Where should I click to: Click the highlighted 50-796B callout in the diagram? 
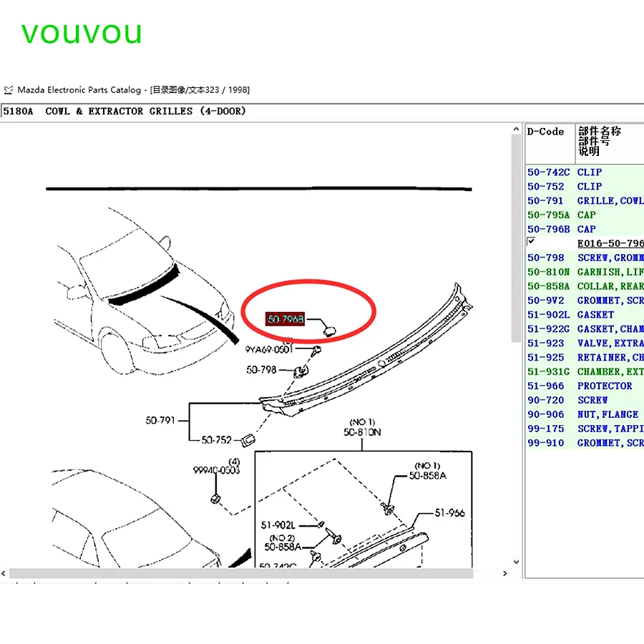pyautogui.click(x=286, y=319)
